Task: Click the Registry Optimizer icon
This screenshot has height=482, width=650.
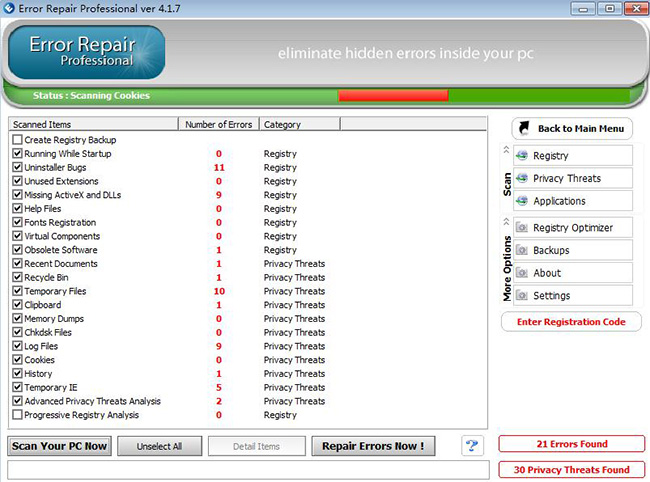Action: [x=522, y=228]
